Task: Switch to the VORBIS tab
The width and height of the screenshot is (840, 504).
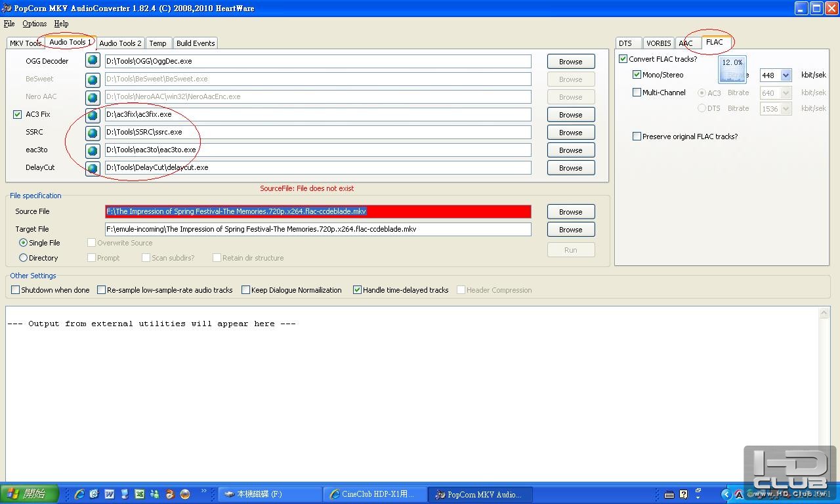Action: pyautogui.click(x=658, y=43)
